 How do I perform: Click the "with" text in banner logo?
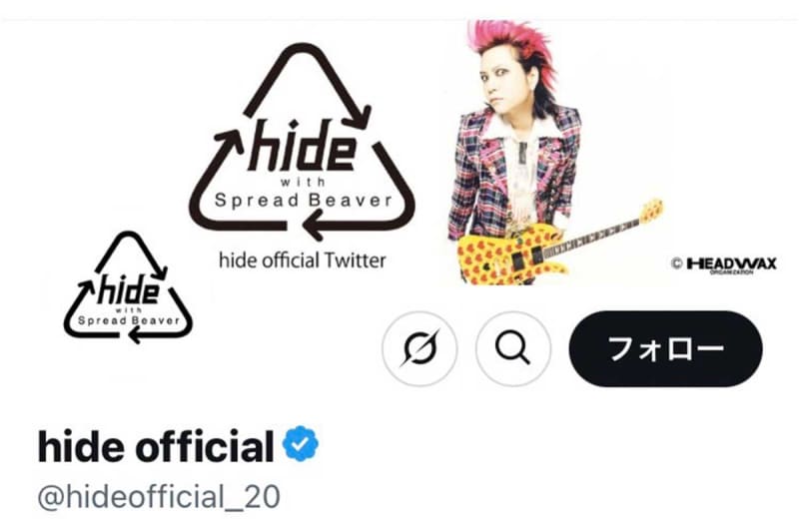pyautogui.click(x=303, y=182)
